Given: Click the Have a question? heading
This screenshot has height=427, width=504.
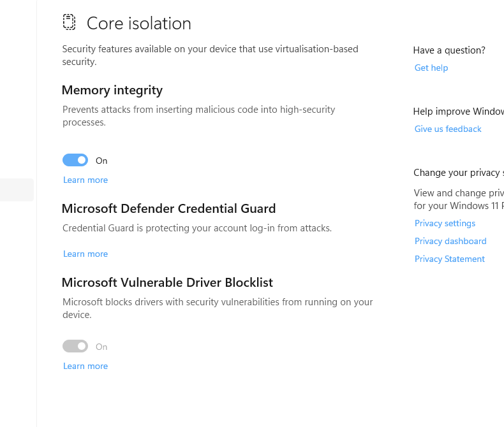Looking at the screenshot, I should tap(449, 50).
